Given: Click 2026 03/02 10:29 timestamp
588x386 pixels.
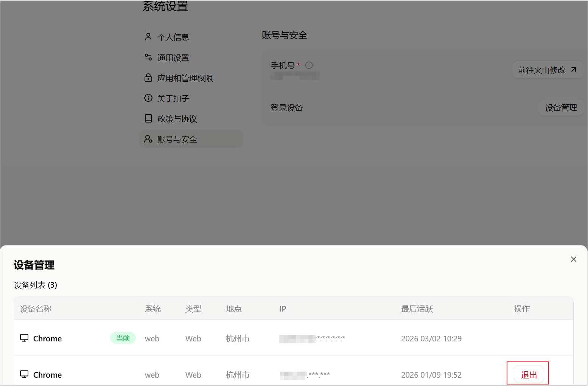Looking at the screenshot, I should [431, 338].
